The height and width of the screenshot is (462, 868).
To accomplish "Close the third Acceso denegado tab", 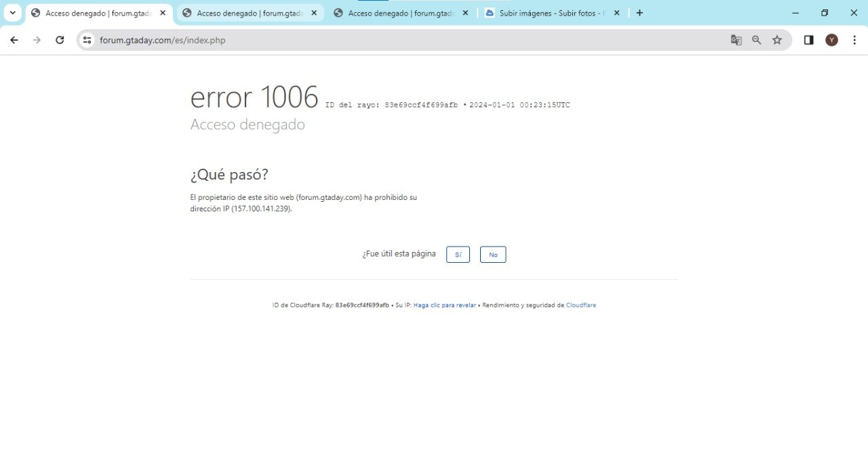I will click(465, 13).
